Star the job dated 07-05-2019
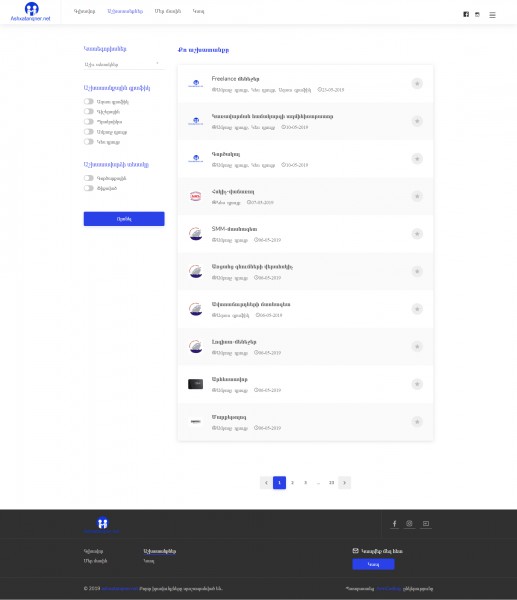Screen dimensions: 517x600 417,196
